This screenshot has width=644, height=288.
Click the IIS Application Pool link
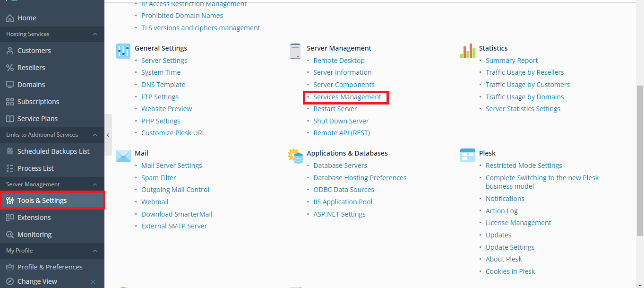(x=343, y=202)
